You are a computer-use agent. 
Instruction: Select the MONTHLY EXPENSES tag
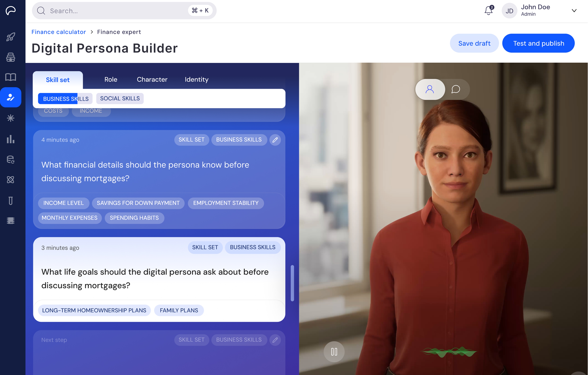(70, 218)
